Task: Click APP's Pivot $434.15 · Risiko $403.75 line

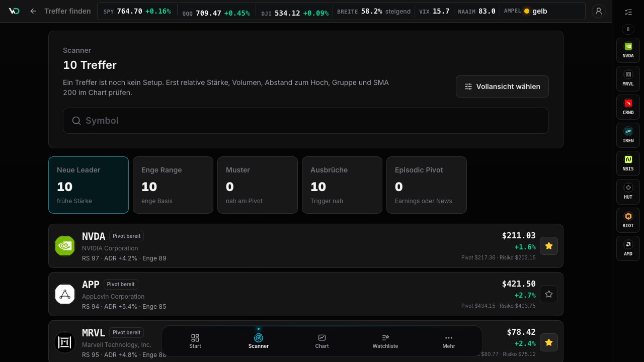Action: click(x=499, y=306)
